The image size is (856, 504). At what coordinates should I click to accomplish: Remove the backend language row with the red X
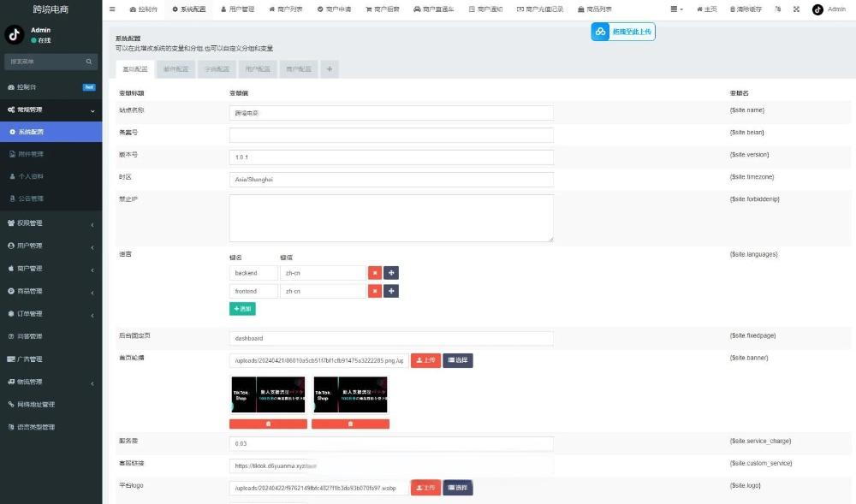(375, 273)
